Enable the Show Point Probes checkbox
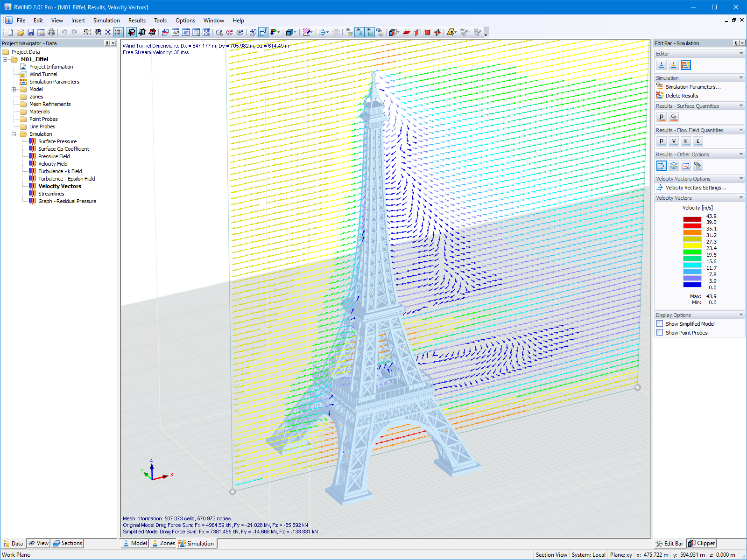The image size is (747, 560). [x=660, y=332]
